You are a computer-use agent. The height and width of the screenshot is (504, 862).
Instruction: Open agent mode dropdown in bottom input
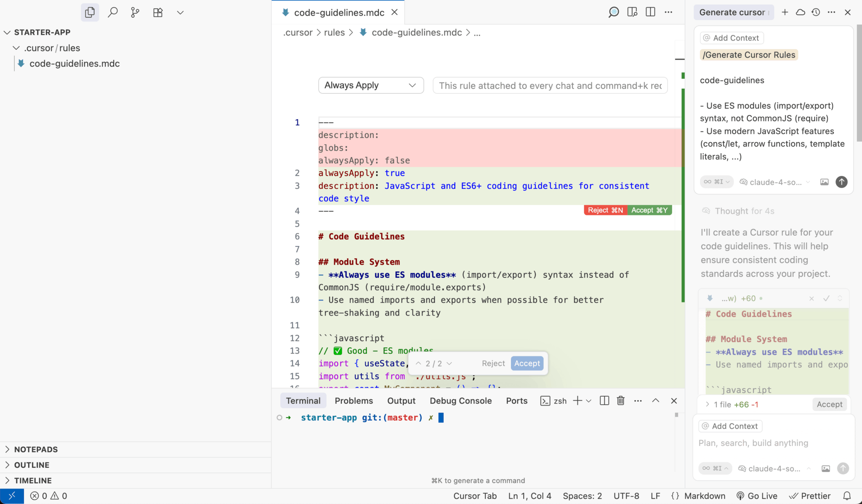pyautogui.click(x=715, y=468)
